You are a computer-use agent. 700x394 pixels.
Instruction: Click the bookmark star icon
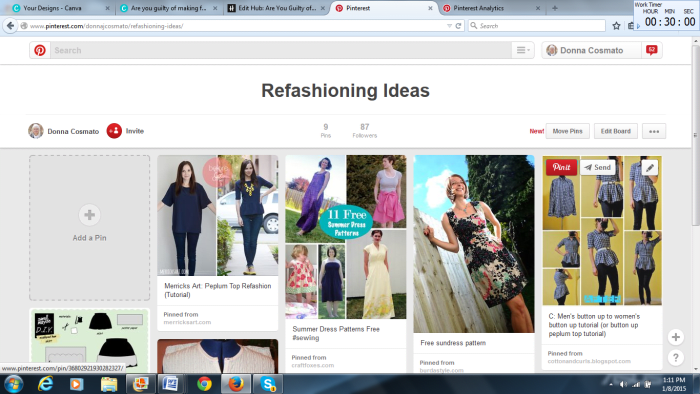pos(616,26)
